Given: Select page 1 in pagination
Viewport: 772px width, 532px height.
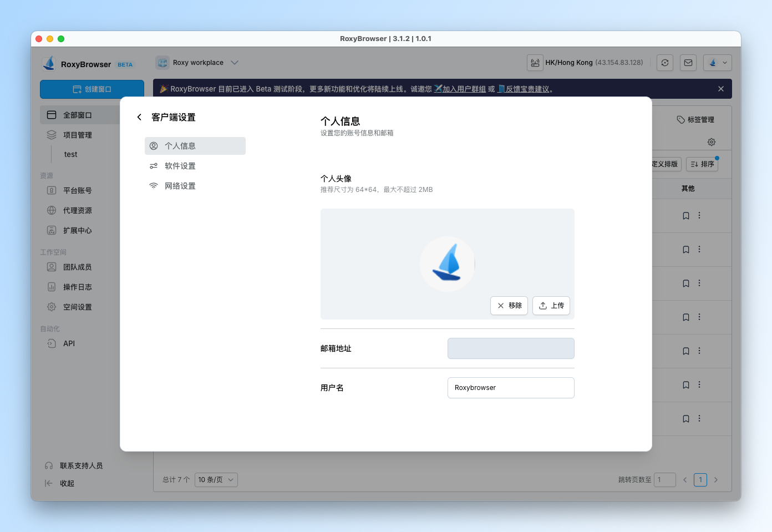Looking at the screenshot, I should [700, 480].
